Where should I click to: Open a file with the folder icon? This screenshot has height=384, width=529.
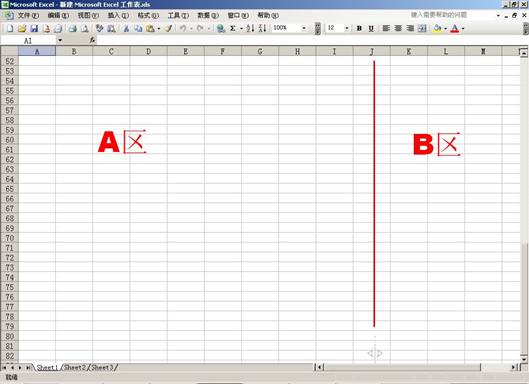click(x=22, y=28)
